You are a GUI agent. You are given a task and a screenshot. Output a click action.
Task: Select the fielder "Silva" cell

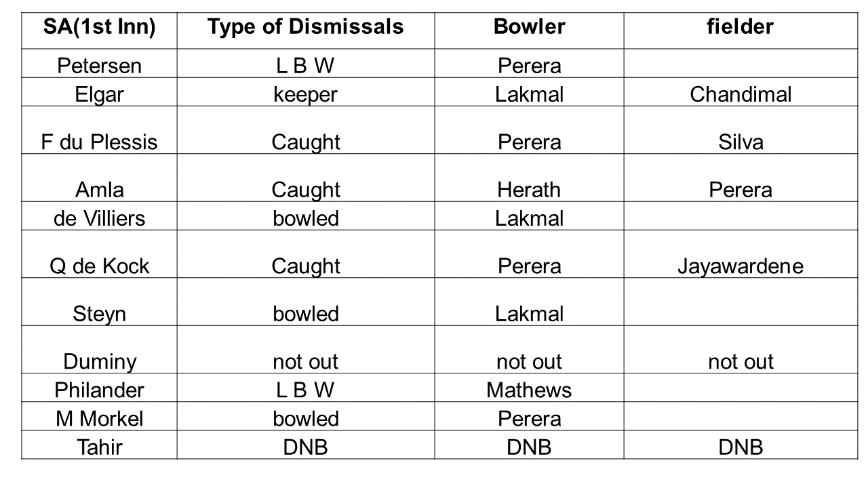tap(741, 142)
